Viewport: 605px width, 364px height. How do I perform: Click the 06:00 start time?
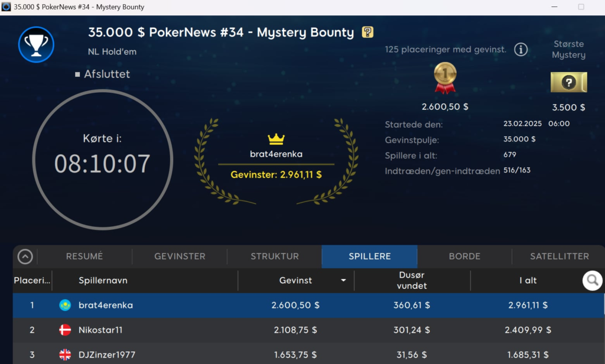559,123
